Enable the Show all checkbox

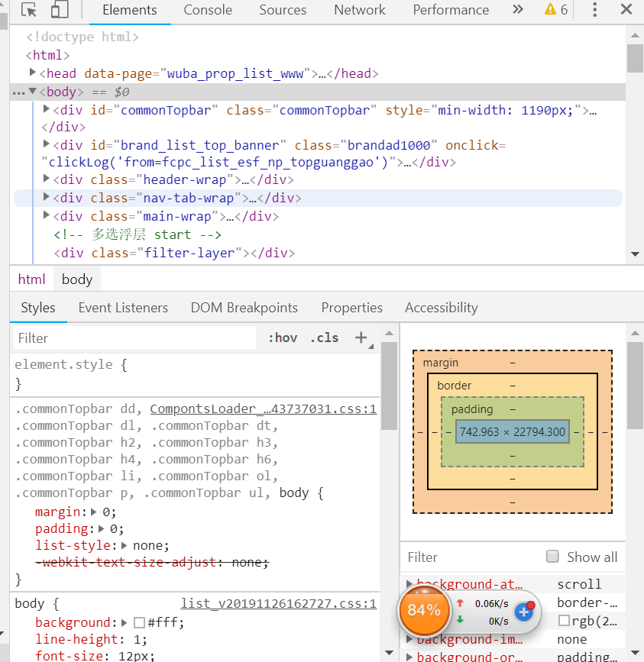(x=553, y=557)
